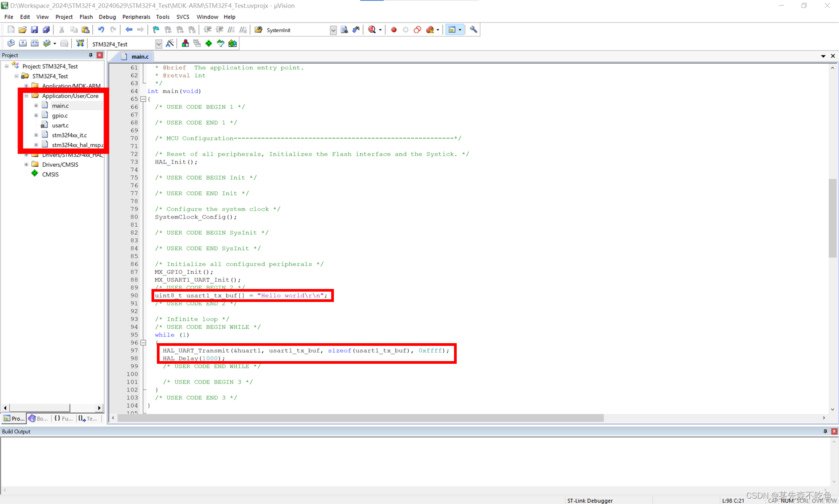Open Manage Project Items colored blocks icon
This screenshot has width=839, height=504.
point(185,43)
